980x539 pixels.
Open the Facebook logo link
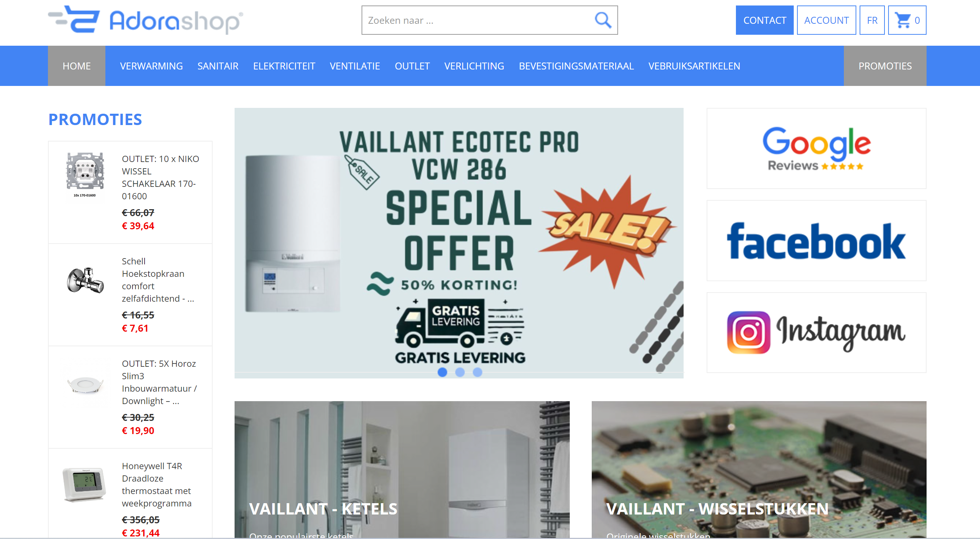pos(816,241)
